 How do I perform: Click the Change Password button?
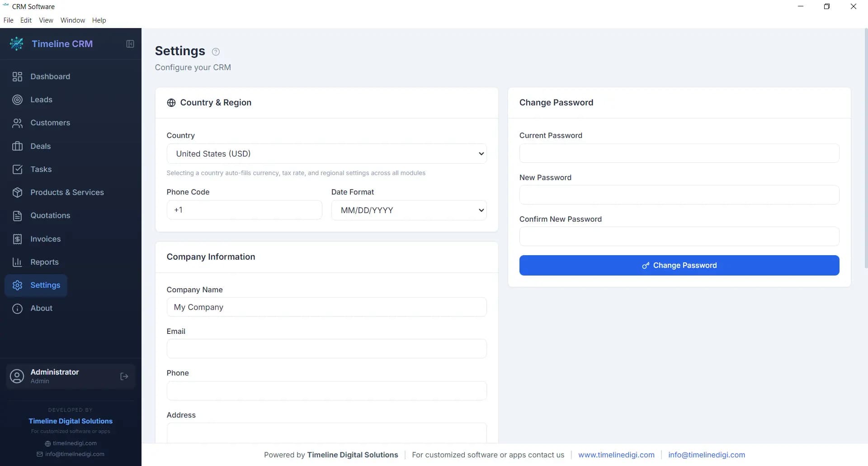pos(679,265)
